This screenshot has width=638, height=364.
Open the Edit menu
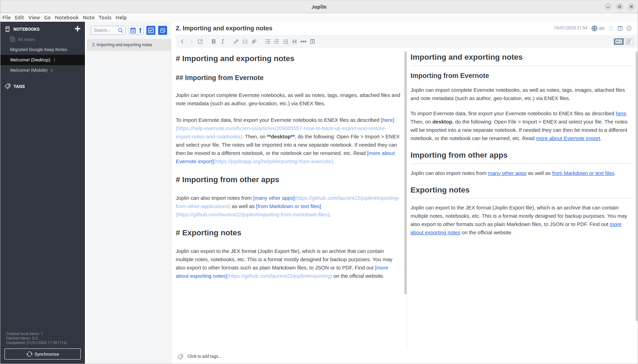pos(19,18)
